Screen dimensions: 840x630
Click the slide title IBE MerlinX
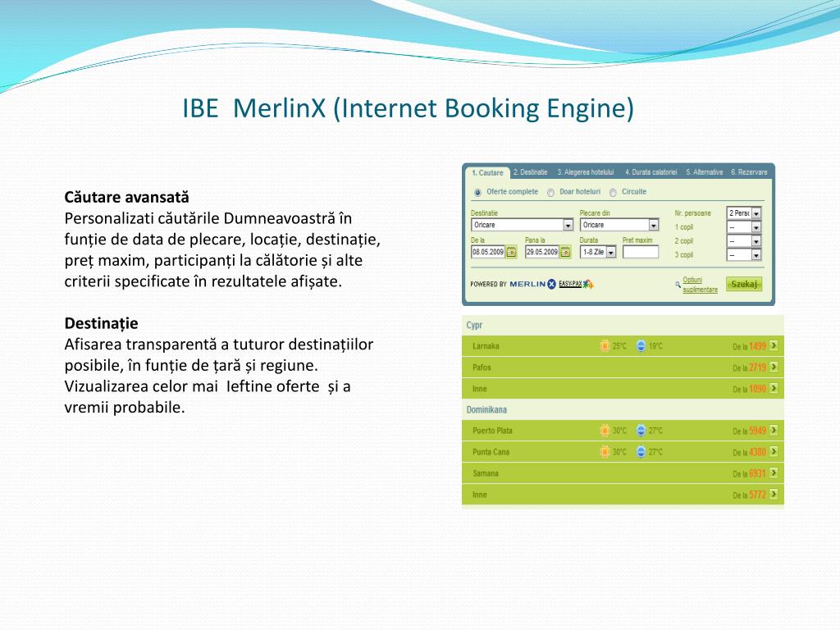pos(408,108)
